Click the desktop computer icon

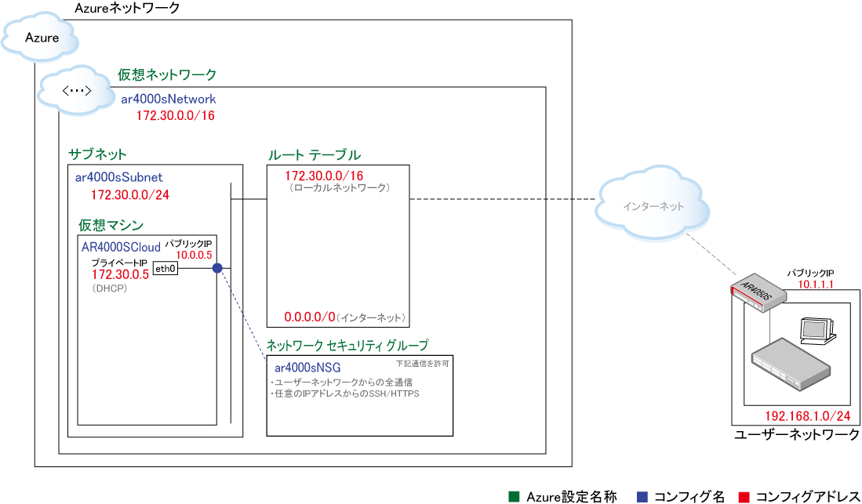(x=818, y=332)
